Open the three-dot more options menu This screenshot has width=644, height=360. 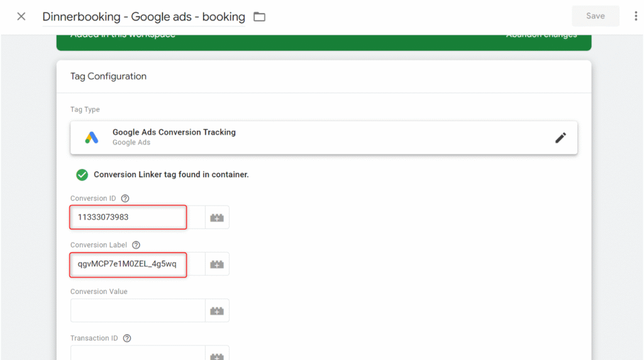tap(635, 16)
